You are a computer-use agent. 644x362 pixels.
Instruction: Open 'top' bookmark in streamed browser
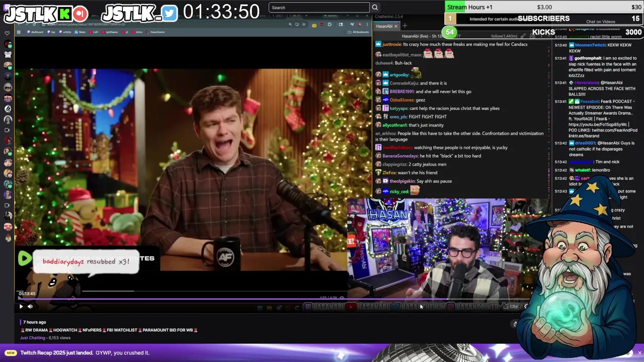(52, 32)
